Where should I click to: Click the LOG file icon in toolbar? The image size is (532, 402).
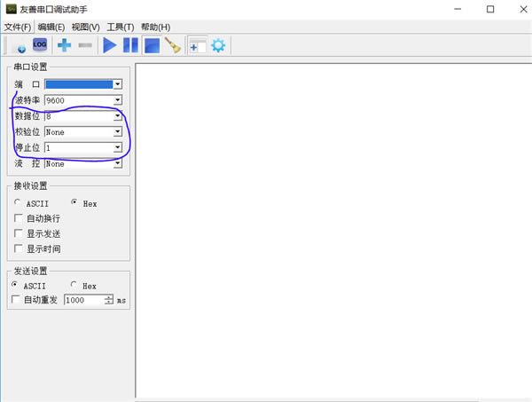pos(41,44)
